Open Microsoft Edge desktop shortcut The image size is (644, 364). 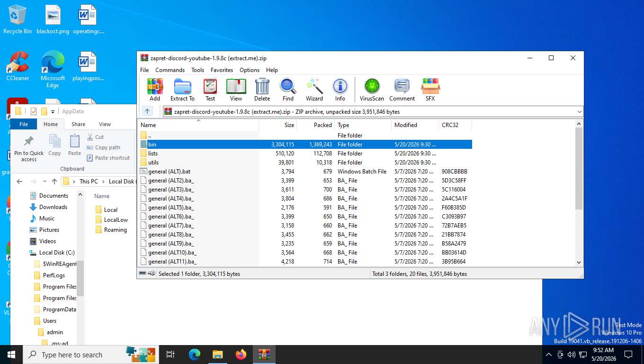[53, 70]
